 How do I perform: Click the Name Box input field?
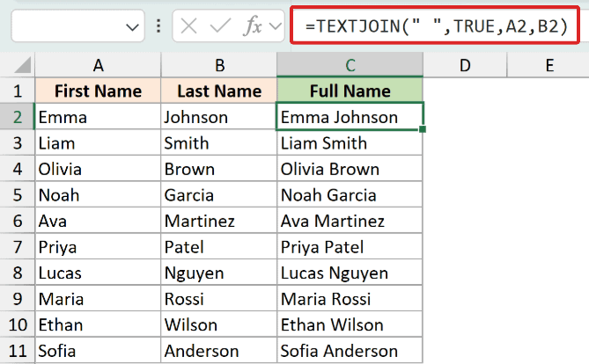coord(77,25)
